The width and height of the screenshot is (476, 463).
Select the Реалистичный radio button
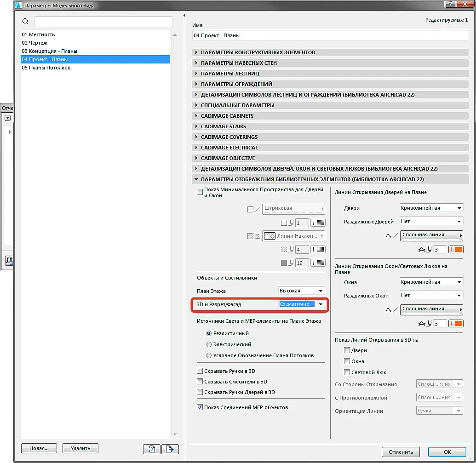(x=209, y=333)
